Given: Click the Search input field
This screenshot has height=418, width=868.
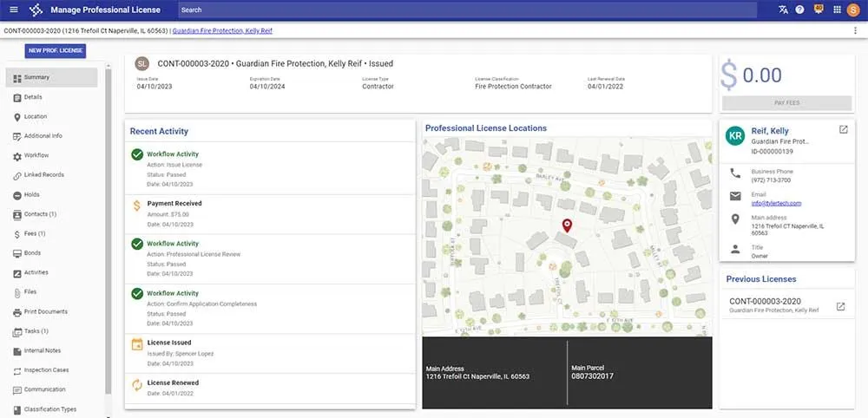Looking at the screenshot, I should (469, 10).
